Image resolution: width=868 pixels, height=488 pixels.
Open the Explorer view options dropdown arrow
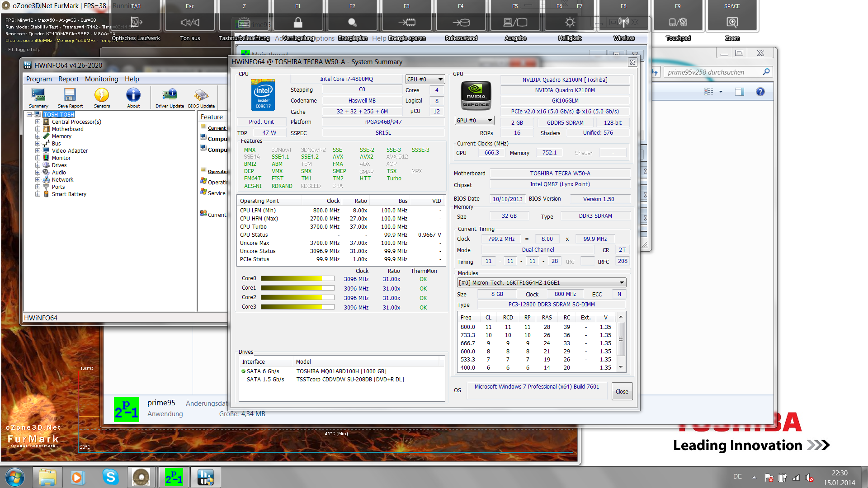coord(721,92)
